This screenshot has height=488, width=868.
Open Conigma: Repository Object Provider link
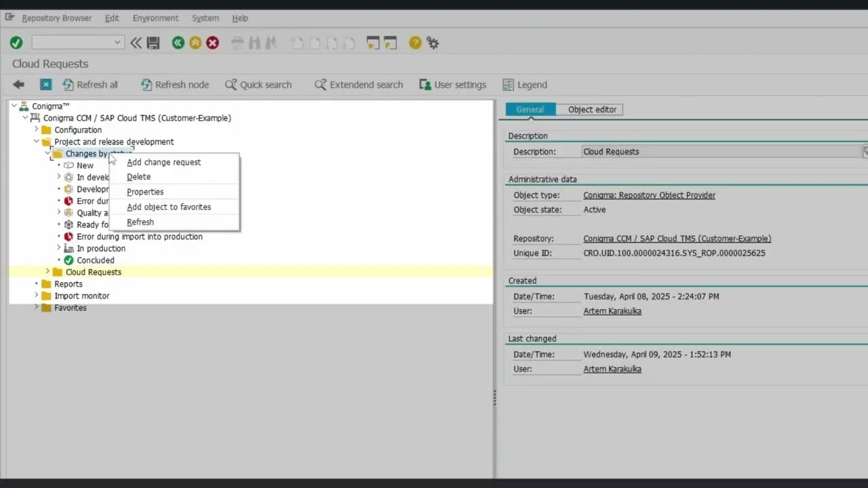[649, 195]
